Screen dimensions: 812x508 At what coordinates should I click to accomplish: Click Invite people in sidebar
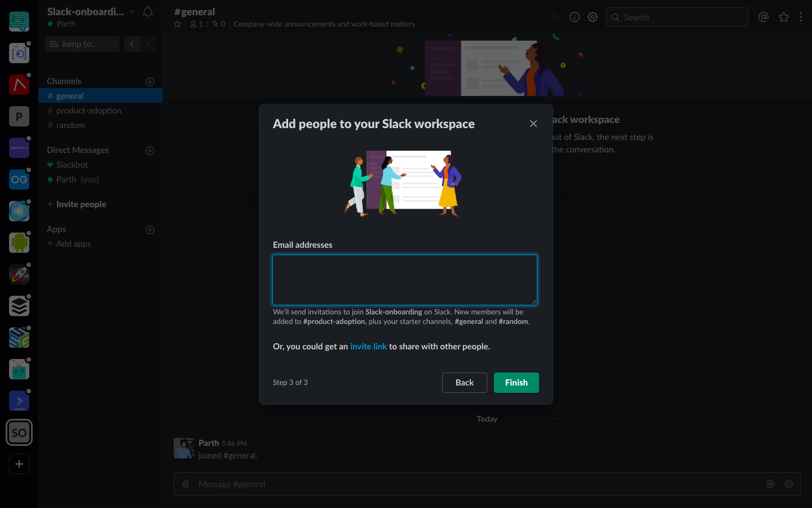pos(81,204)
